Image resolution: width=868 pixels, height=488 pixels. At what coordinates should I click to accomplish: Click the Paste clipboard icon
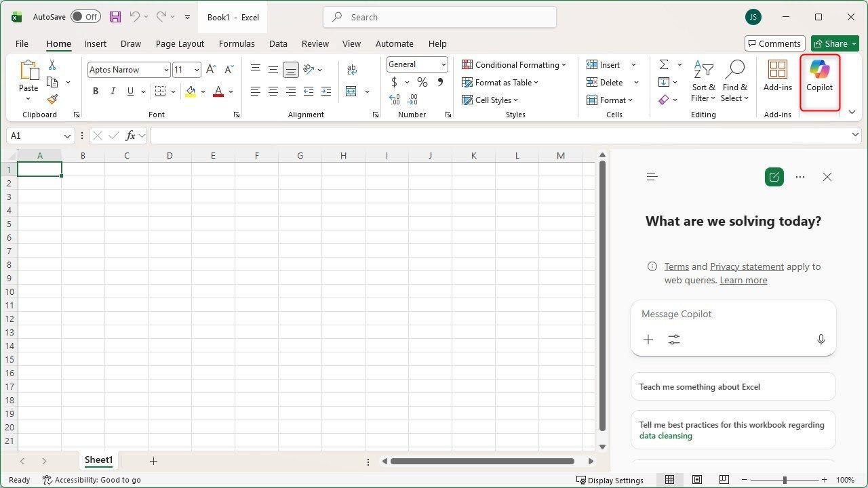coord(29,70)
